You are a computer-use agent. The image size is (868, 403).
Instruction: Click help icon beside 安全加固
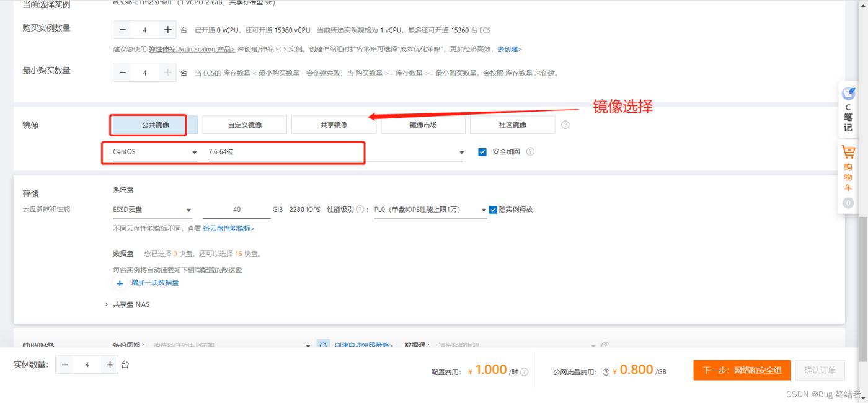tap(530, 152)
